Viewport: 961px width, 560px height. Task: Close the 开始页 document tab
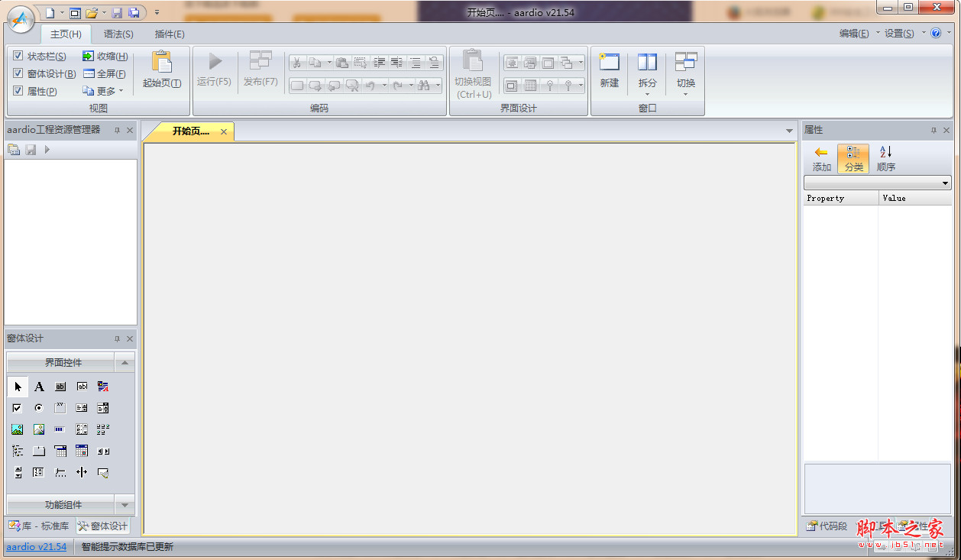(224, 131)
